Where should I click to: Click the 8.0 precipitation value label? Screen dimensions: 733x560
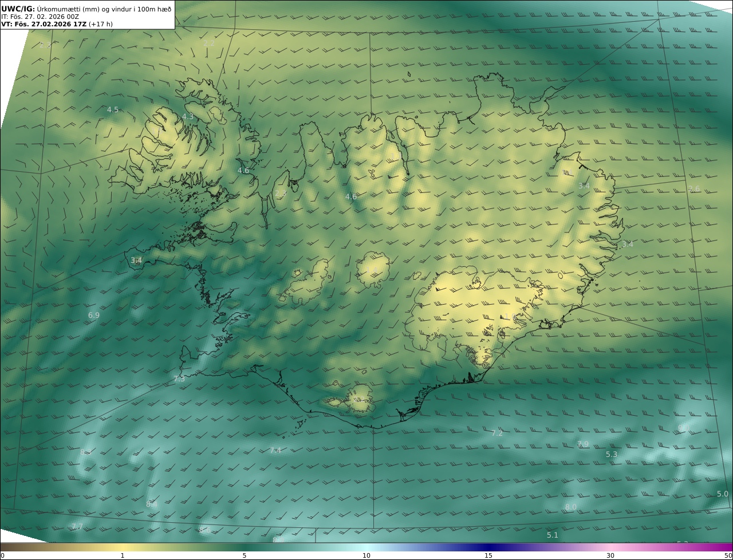click(571, 507)
